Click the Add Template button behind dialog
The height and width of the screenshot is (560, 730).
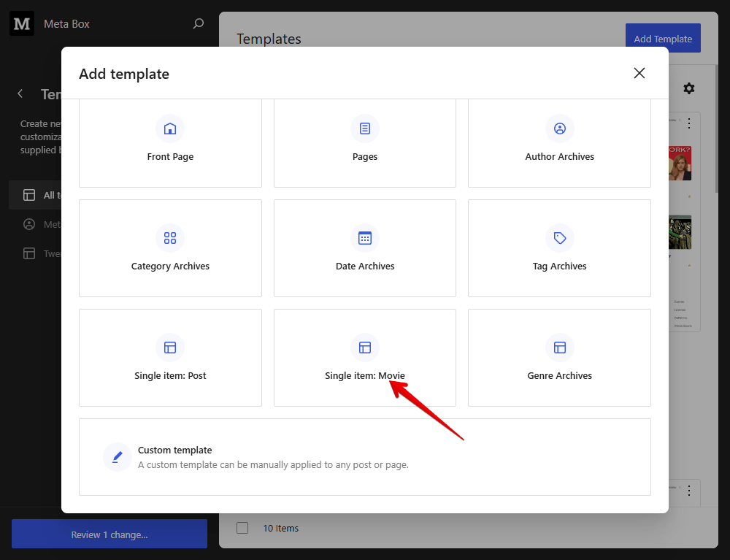(x=663, y=39)
